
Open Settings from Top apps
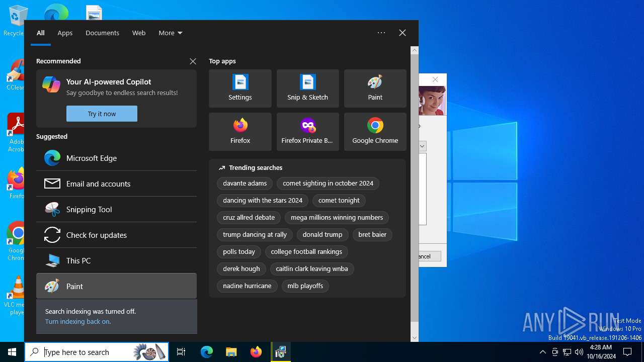pyautogui.click(x=240, y=88)
